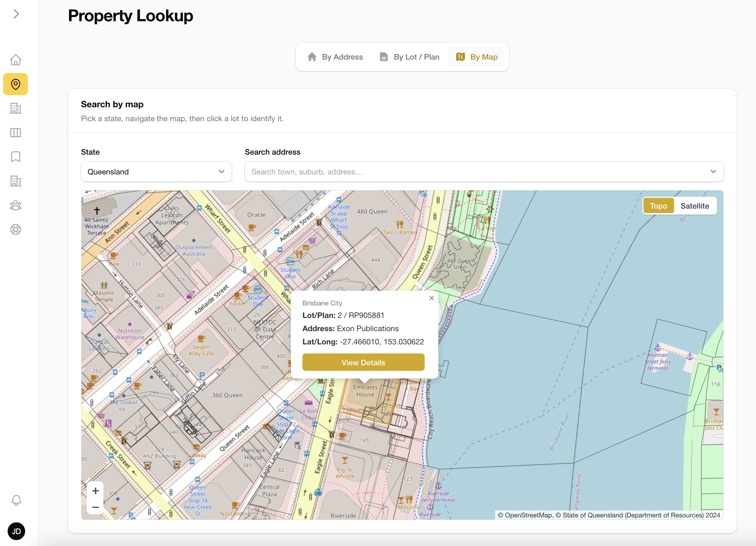Image resolution: width=756 pixels, height=546 pixels.
Task: Click the Hancock House label on map
Action: click(x=253, y=454)
